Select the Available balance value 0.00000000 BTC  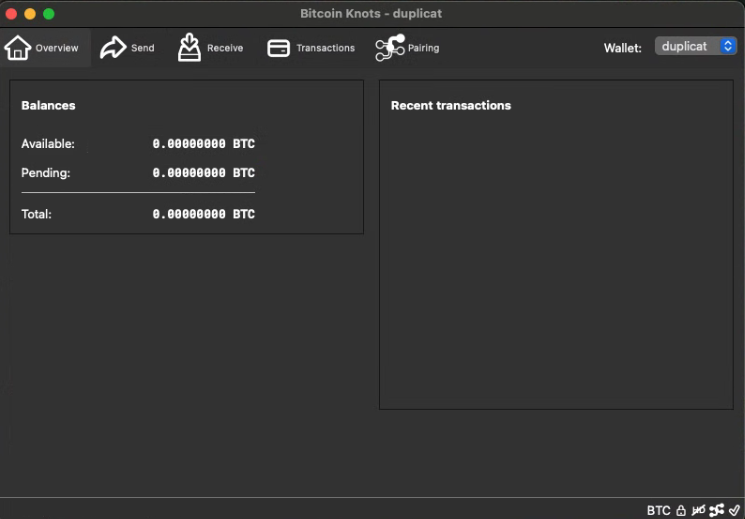coord(203,144)
